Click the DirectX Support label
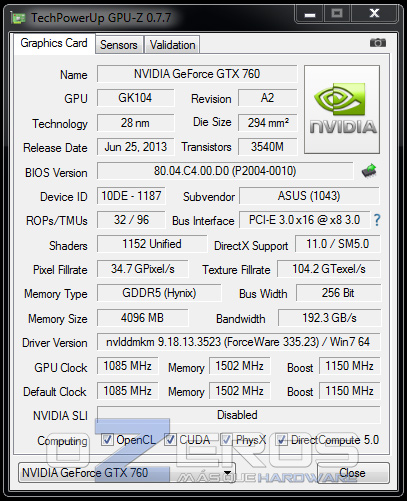The image size is (407, 501). tap(251, 246)
